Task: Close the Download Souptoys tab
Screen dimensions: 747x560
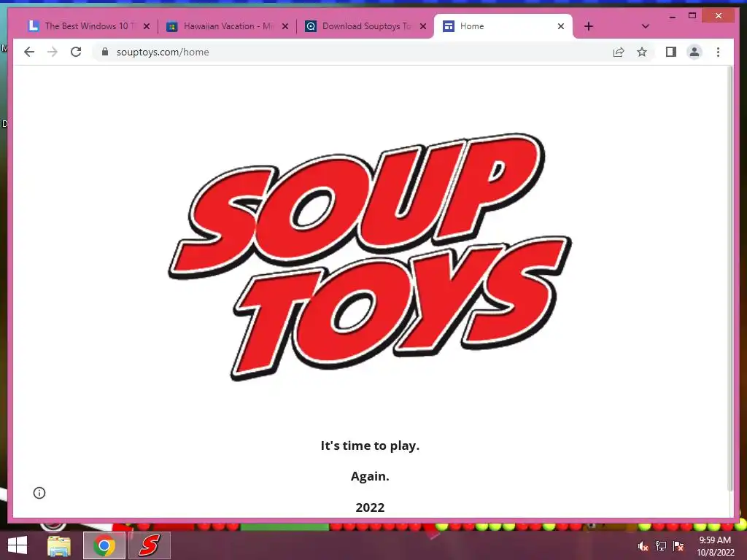Action: click(x=422, y=26)
